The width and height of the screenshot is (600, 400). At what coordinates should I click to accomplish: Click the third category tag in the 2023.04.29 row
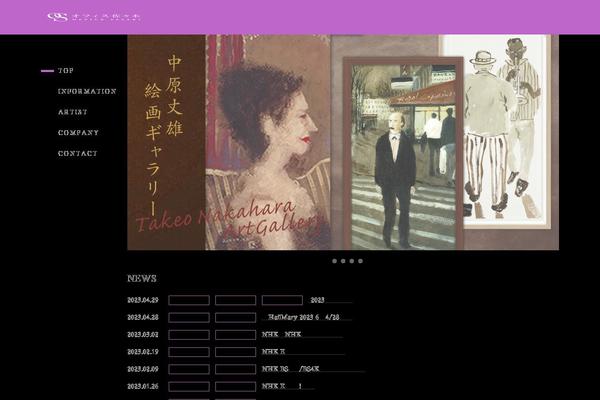282,300
